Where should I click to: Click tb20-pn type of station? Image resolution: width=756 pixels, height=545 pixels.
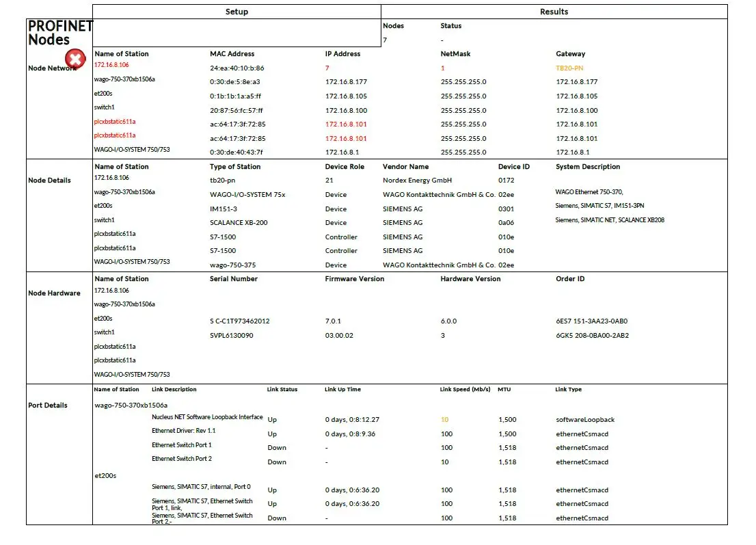223,181
